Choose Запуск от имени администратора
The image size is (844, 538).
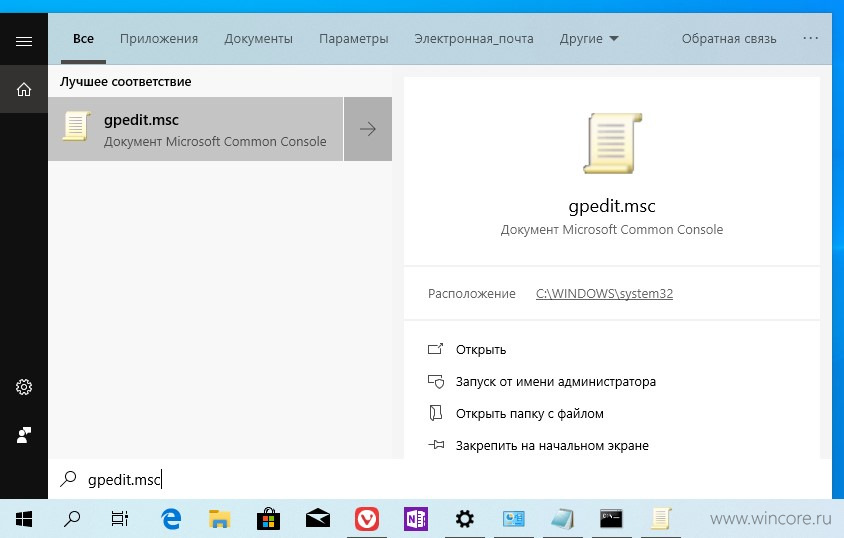tap(555, 382)
